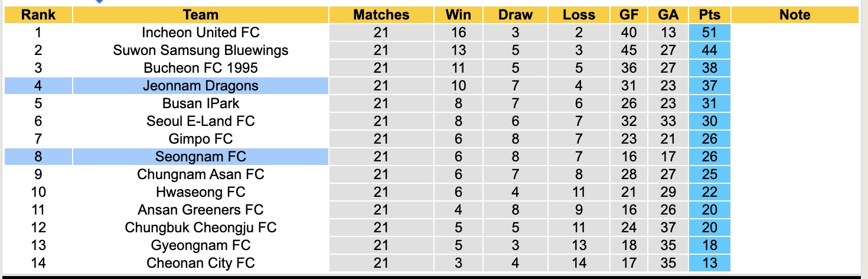The width and height of the screenshot is (868, 279).
Task: Select the Draw column header
Action: tap(515, 15)
